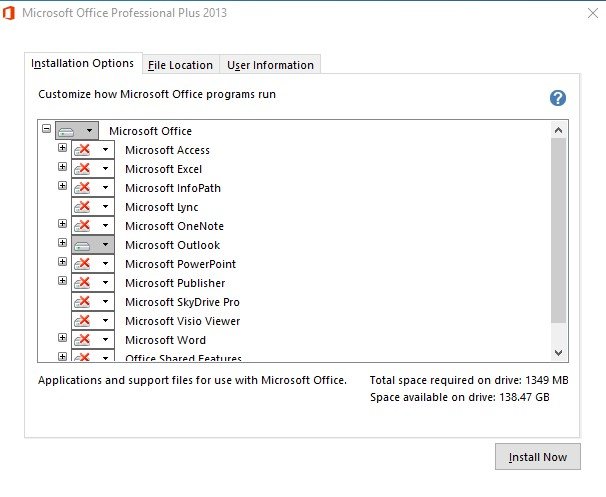Open install option dropdown for Microsoft Lync
Image resolution: width=606 pixels, height=497 pixels.
click(x=105, y=206)
